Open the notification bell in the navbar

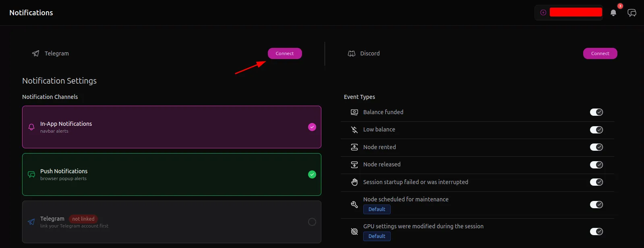click(x=613, y=13)
